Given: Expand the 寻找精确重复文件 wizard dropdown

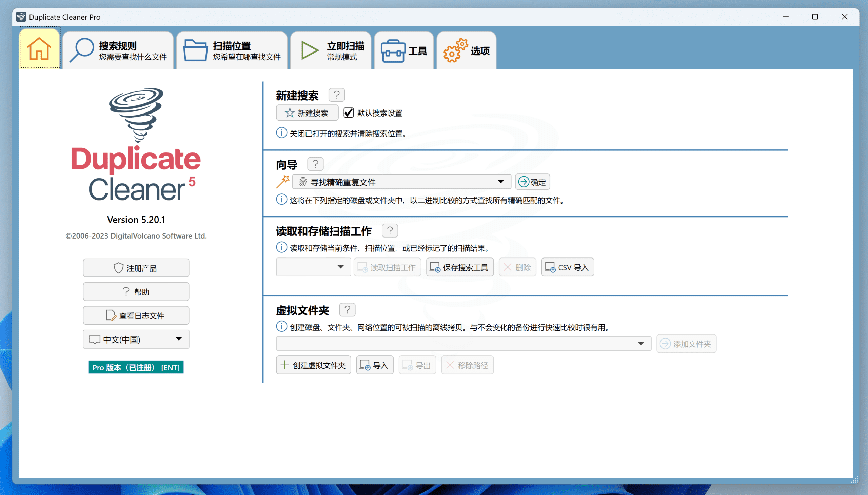Looking at the screenshot, I should (402, 182).
